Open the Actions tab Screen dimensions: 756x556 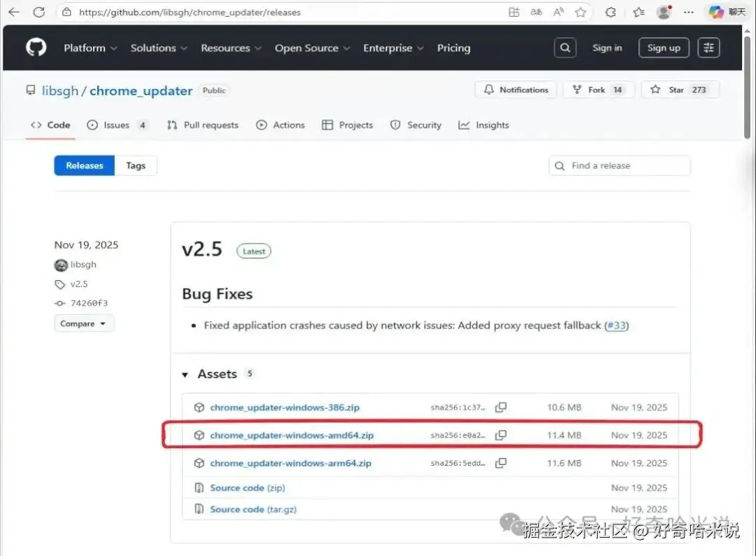pos(281,125)
